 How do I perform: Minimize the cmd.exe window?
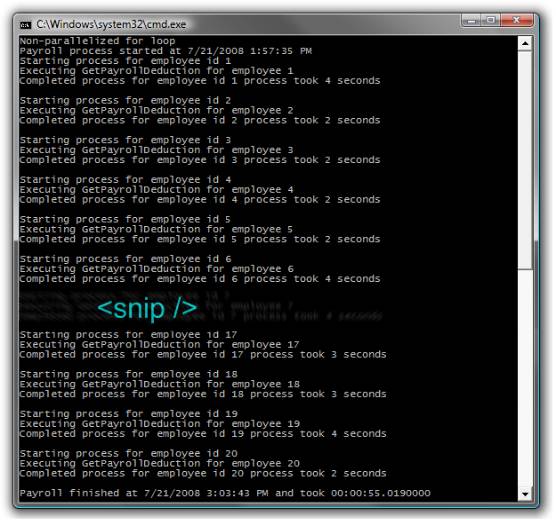click(x=472, y=21)
